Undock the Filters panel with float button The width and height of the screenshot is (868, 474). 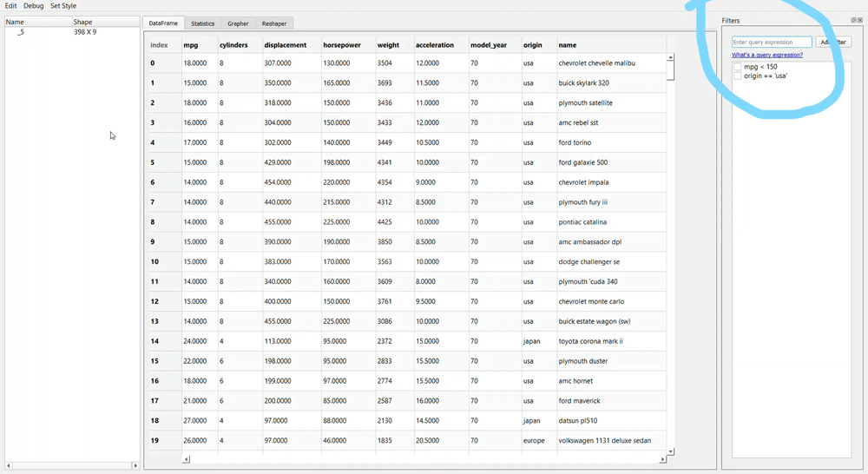[853, 20]
